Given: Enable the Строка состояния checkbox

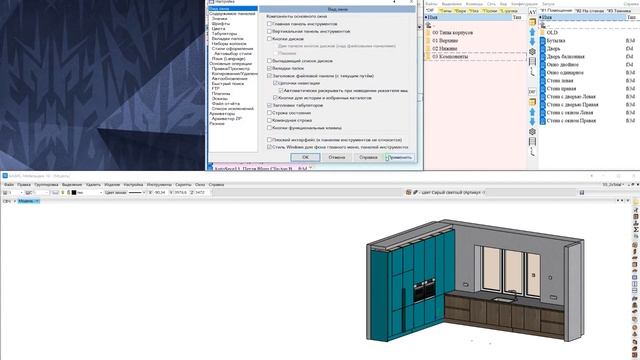Looking at the screenshot, I should (x=269, y=113).
